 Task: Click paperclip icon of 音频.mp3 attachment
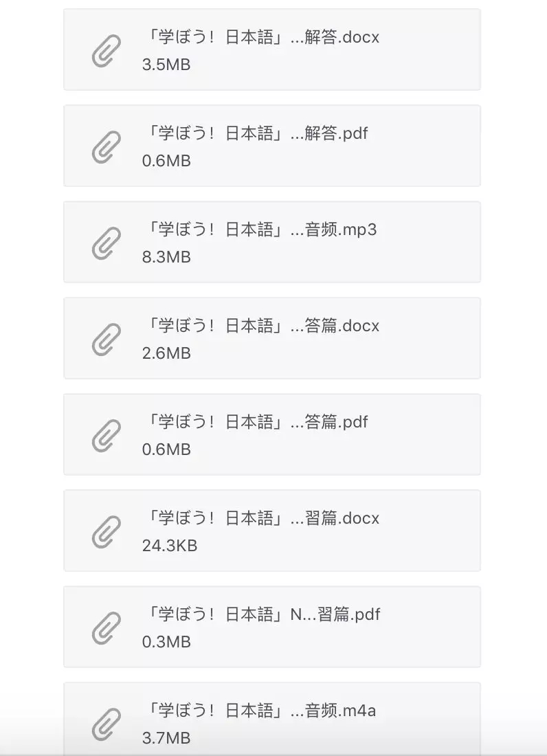(x=106, y=243)
